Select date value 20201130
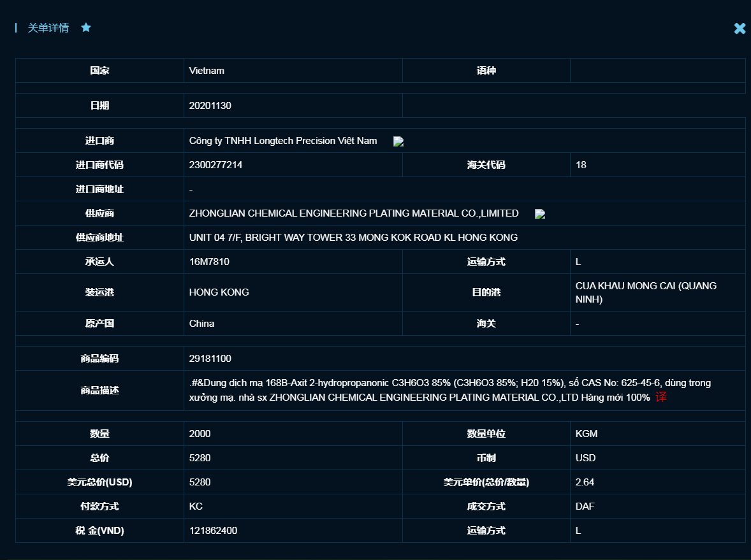This screenshot has height=560, width=751. (210, 105)
